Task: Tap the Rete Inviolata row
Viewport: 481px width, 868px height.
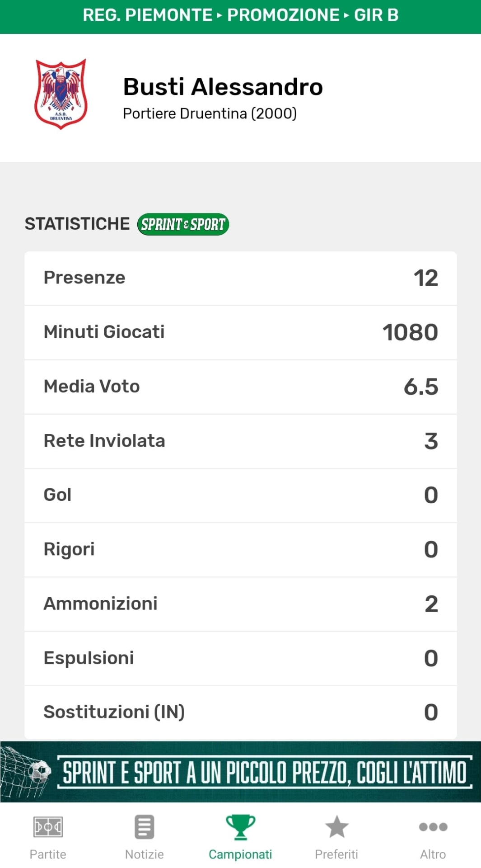Action: click(x=240, y=441)
